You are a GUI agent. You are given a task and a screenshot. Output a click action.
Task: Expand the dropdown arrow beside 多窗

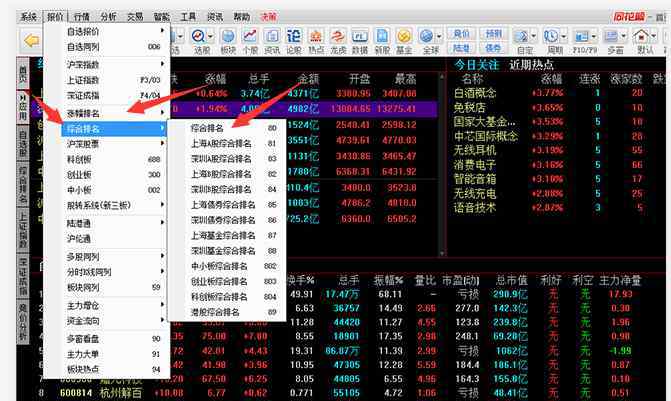click(x=623, y=36)
